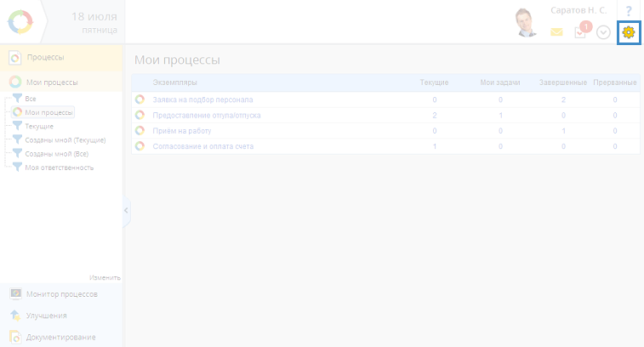Click the Монитор процессов icon
The height and width of the screenshot is (347, 644).
click(x=15, y=293)
